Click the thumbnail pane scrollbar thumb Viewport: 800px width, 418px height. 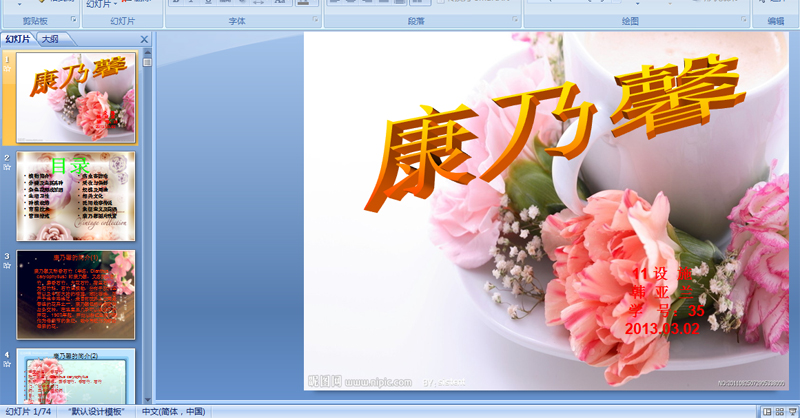(x=147, y=62)
